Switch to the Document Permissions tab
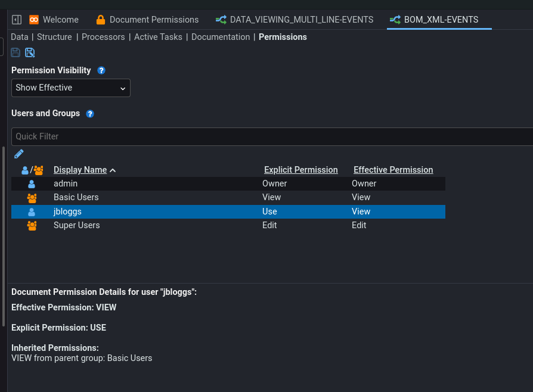 [x=147, y=20]
